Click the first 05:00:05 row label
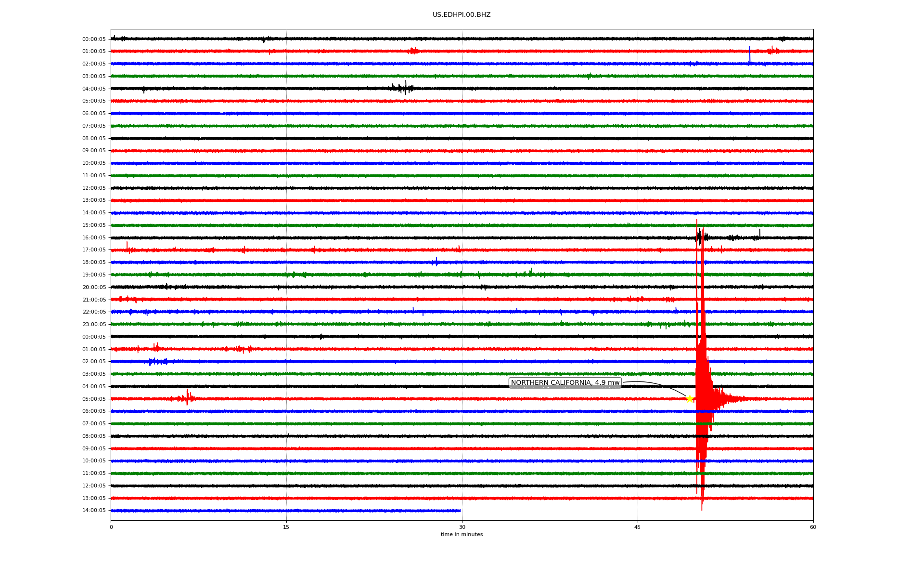Viewport: 924px width, 578px height. point(94,101)
